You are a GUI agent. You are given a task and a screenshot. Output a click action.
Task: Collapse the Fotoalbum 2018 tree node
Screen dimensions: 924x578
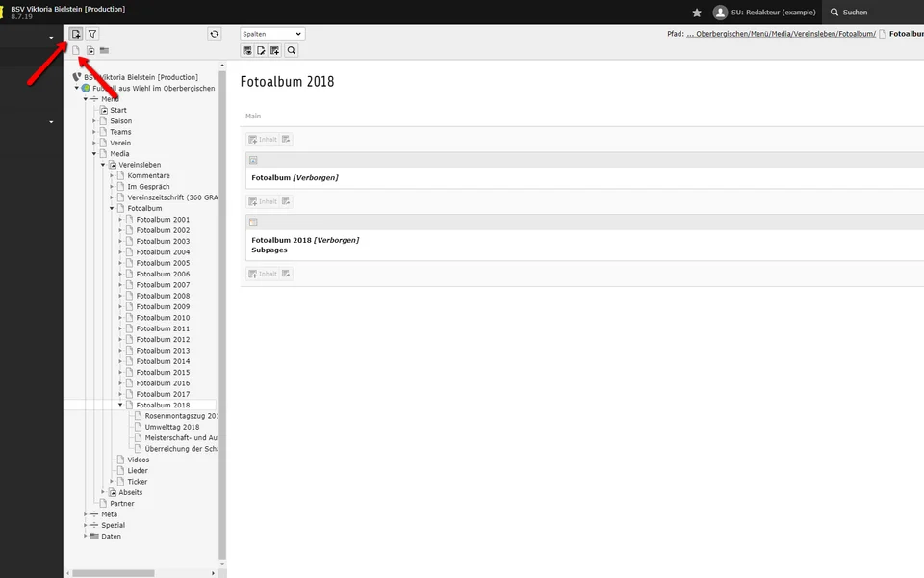[120, 406]
